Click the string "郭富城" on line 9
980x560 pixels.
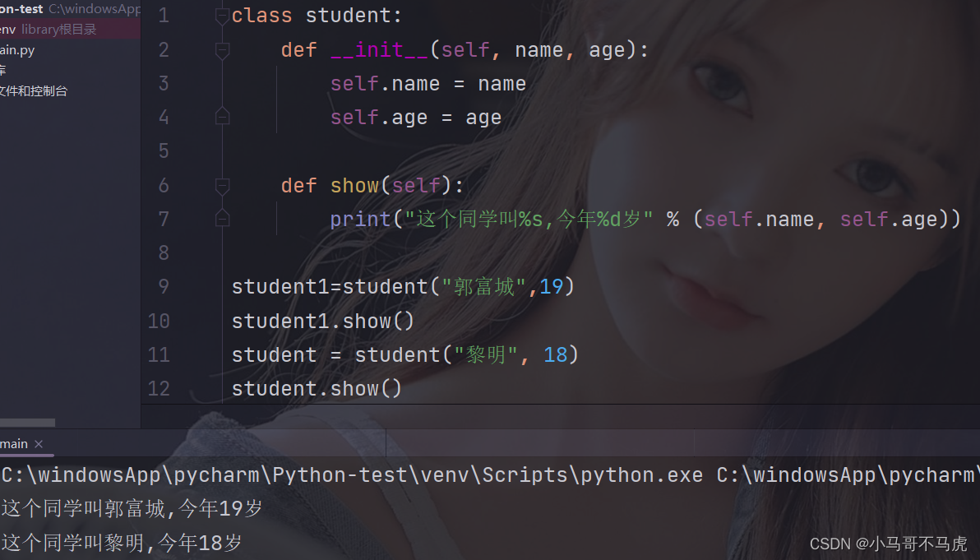coord(484,286)
